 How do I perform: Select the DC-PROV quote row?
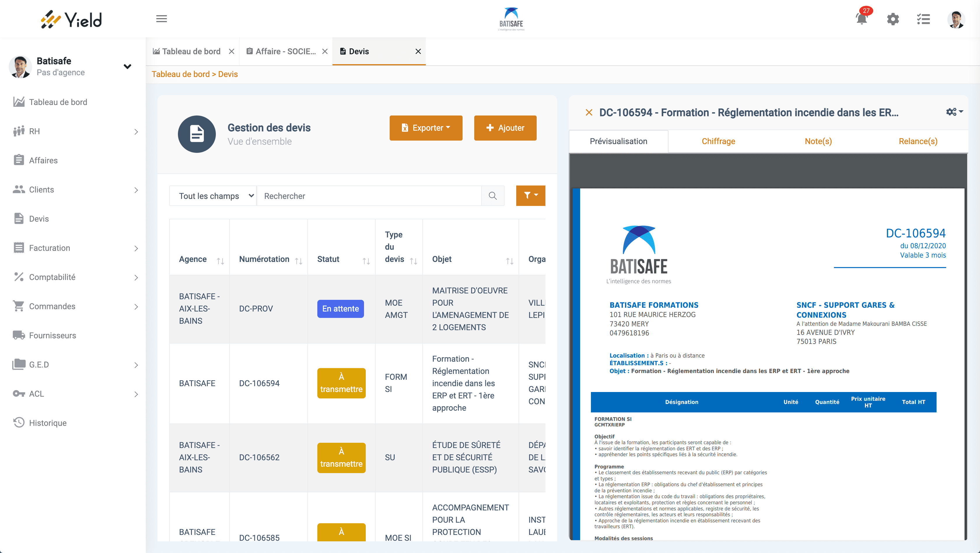pos(357,309)
